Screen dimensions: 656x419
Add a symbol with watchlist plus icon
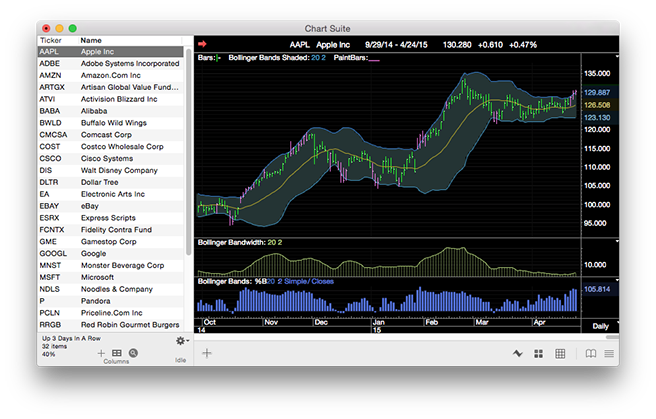[x=101, y=353]
